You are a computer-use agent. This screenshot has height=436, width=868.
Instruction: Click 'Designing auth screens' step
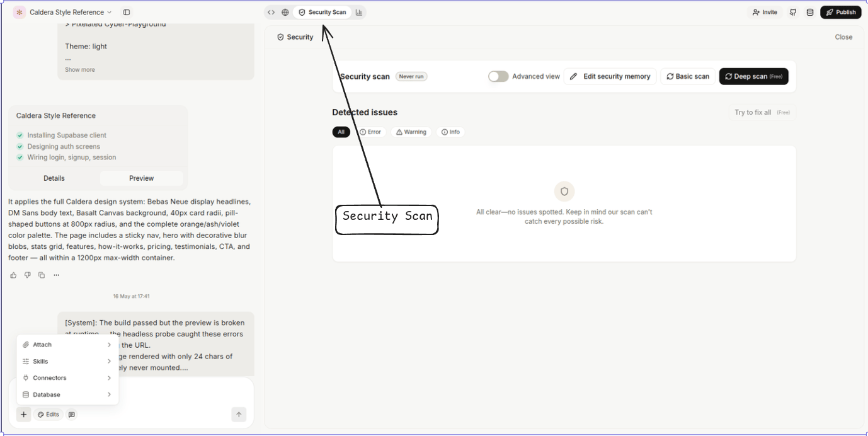click(x=64, y=146)
